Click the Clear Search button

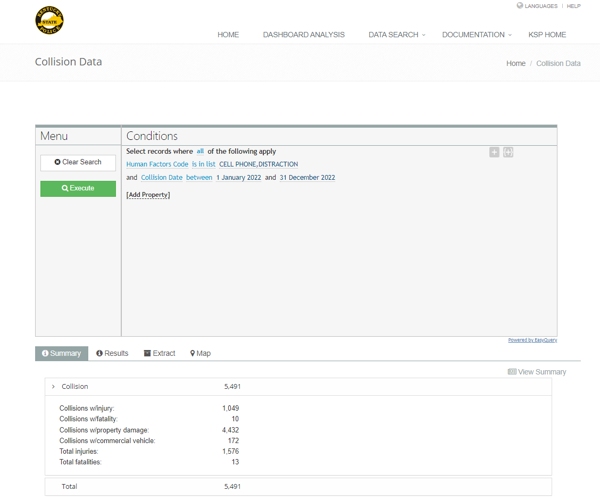[78, 162]
